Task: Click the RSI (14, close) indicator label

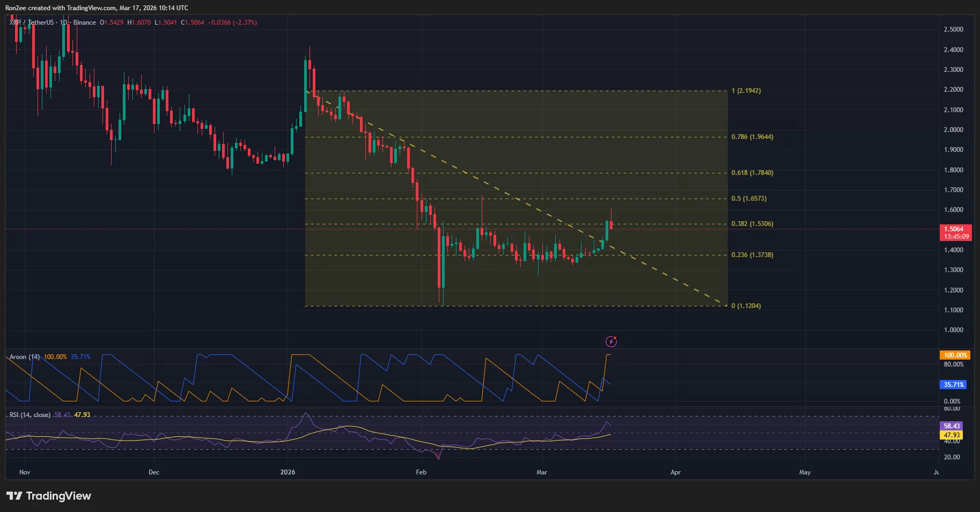Action: (30, 414)
